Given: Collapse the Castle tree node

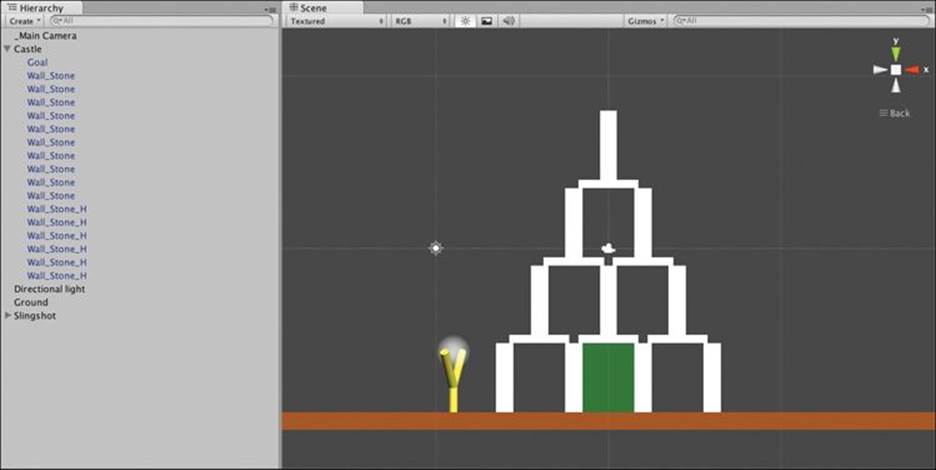Looking at the screenshot, I should 7,49.
